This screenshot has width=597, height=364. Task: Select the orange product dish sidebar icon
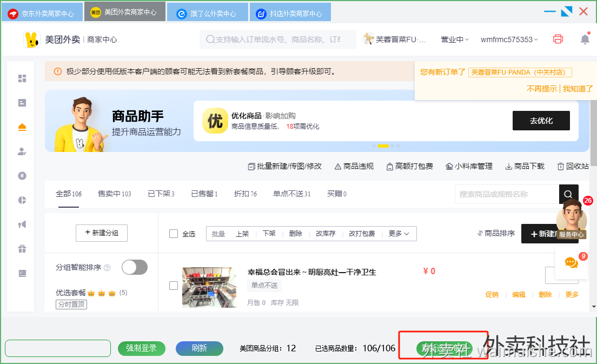coord(22,127)
